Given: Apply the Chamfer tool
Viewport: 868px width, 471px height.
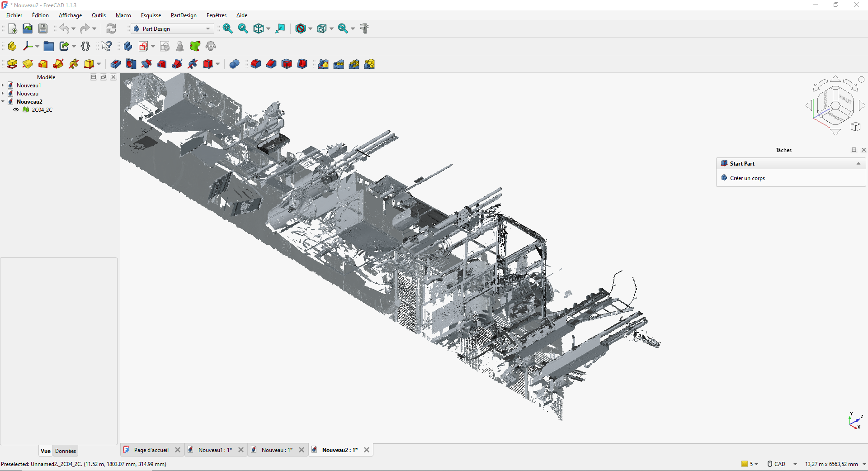Looking at the screenshot, I should (271, 64).
